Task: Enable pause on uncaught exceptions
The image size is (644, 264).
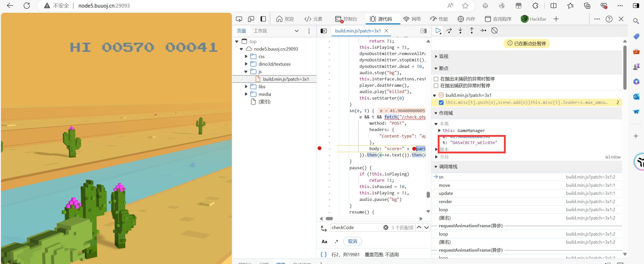Action: pos(436,79)
